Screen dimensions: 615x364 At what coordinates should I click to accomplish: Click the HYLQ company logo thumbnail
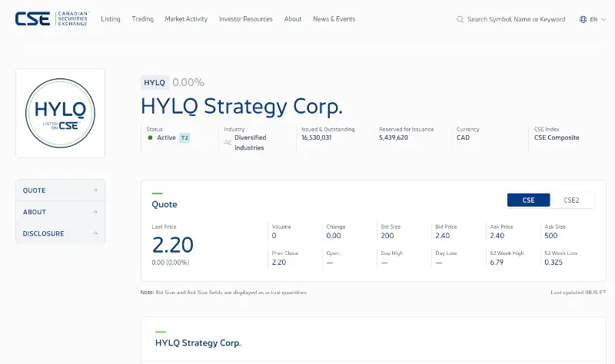[61, 113]
